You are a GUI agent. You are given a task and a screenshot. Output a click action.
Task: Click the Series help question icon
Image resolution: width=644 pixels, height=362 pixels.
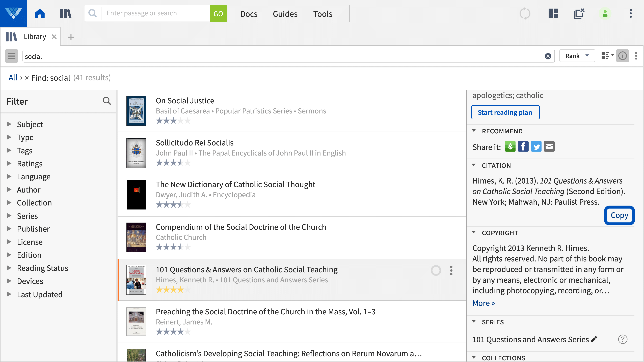click(623, 339)
